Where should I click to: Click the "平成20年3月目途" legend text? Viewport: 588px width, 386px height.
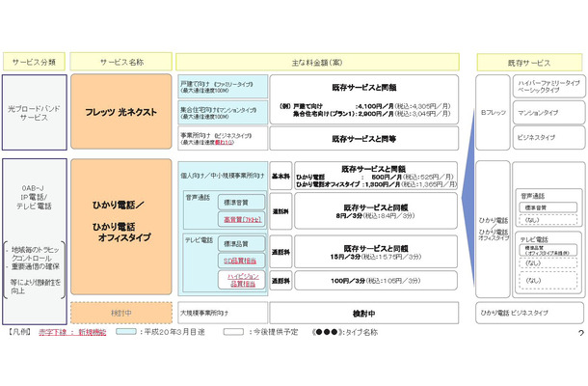(x=174, y=332)
